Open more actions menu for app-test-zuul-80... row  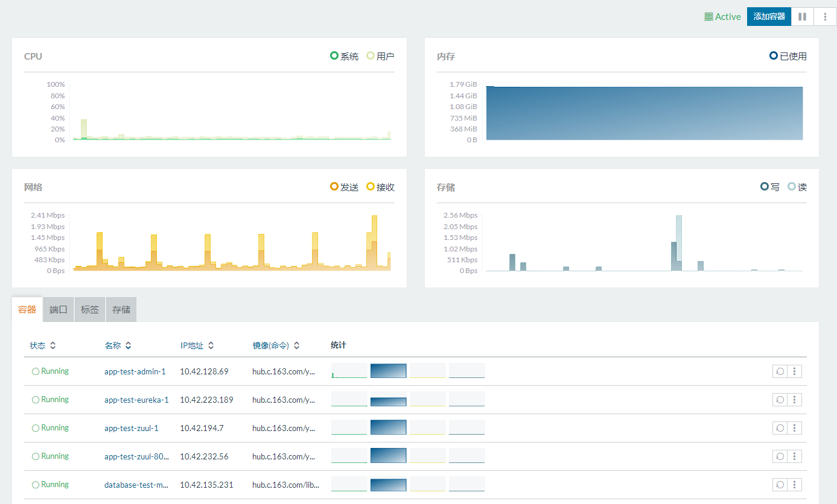pyautogui.click(x=795, y=456)
